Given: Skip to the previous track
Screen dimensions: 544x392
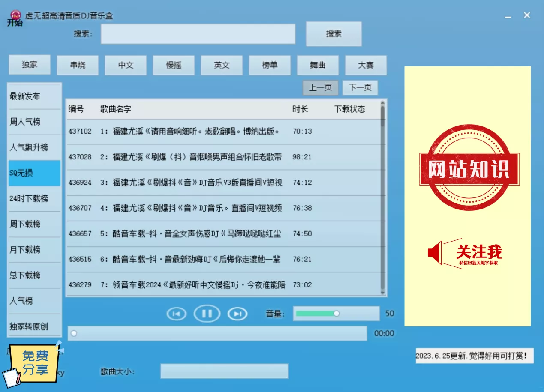Looking at the screenshot, I should pos(176,314).
